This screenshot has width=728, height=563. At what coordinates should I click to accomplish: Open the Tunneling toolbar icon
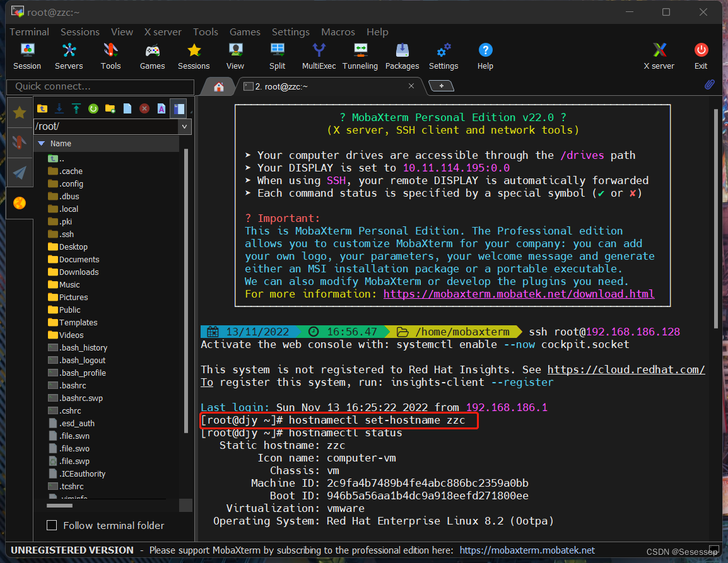[x=360, y=56]
